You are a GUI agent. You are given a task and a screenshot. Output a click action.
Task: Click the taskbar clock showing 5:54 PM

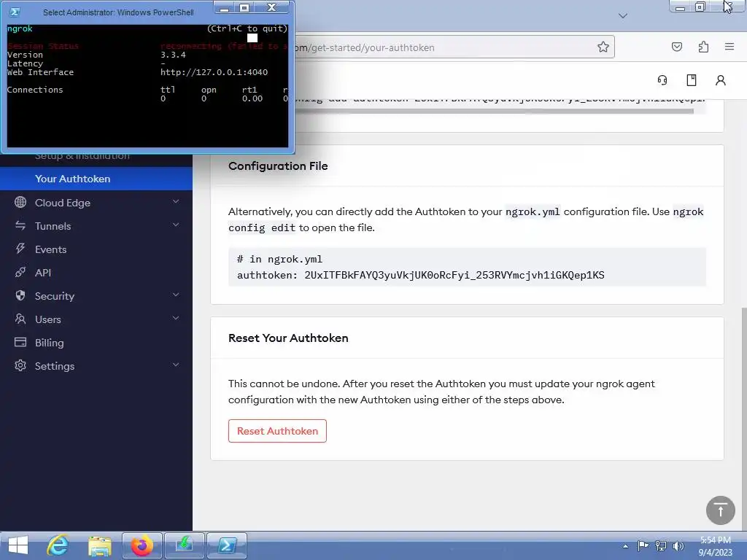point(715,546)
